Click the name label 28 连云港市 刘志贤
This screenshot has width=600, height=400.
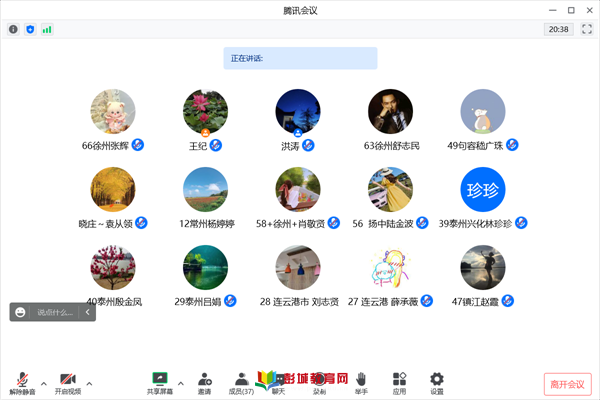[299, 302]
